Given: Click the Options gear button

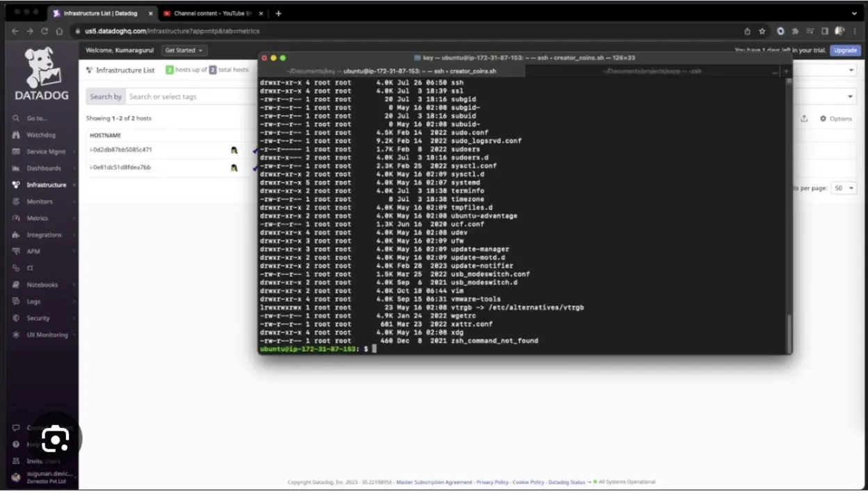Looking at the screenshot, I should click(x=835, y=119).
